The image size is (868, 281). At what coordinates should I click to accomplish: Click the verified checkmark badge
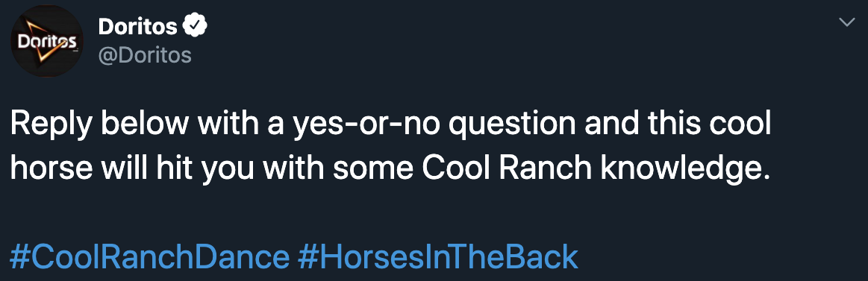pyautogui.click(x=196, y=25)
